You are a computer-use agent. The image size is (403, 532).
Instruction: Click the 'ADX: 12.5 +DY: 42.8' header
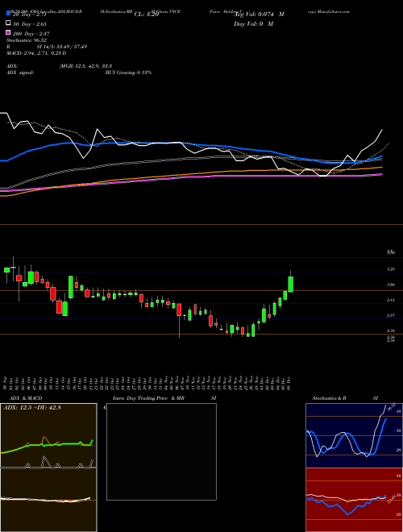32,408
